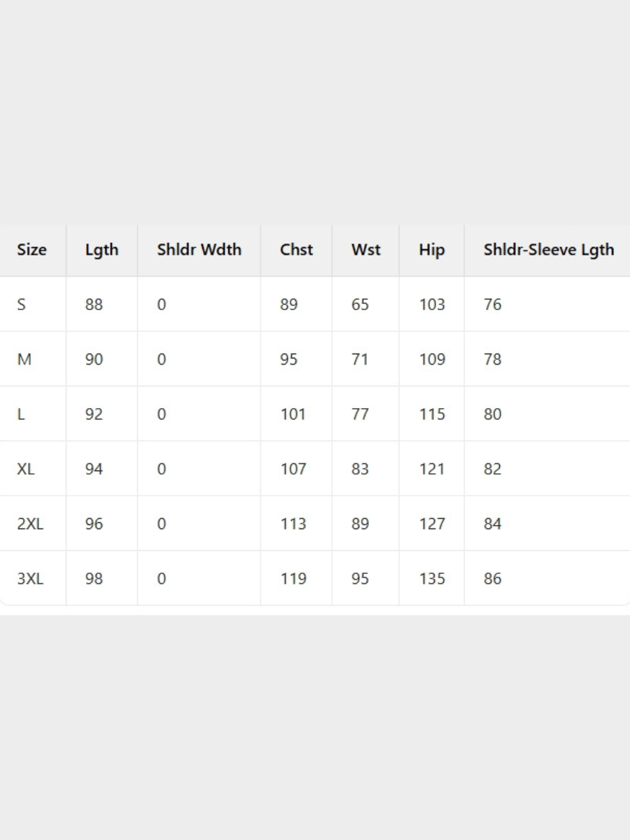Select chest value 101 in the L row
Viewport: 630px width, 840px height.
[293, 414]
